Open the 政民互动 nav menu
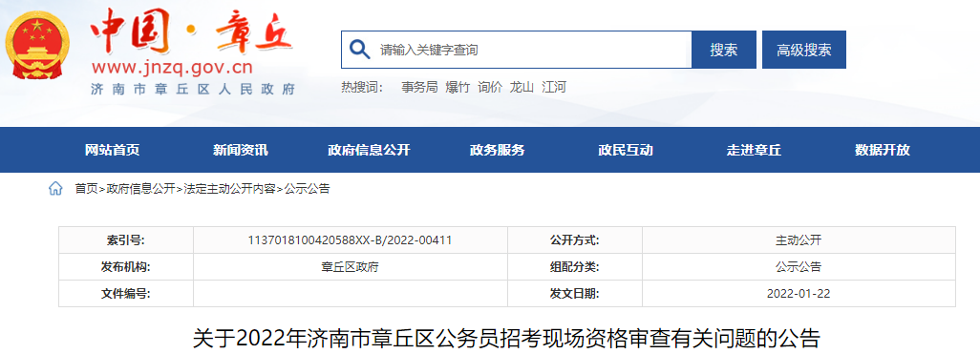Viewport: 980px width, 354px height. tap(626, 150)
